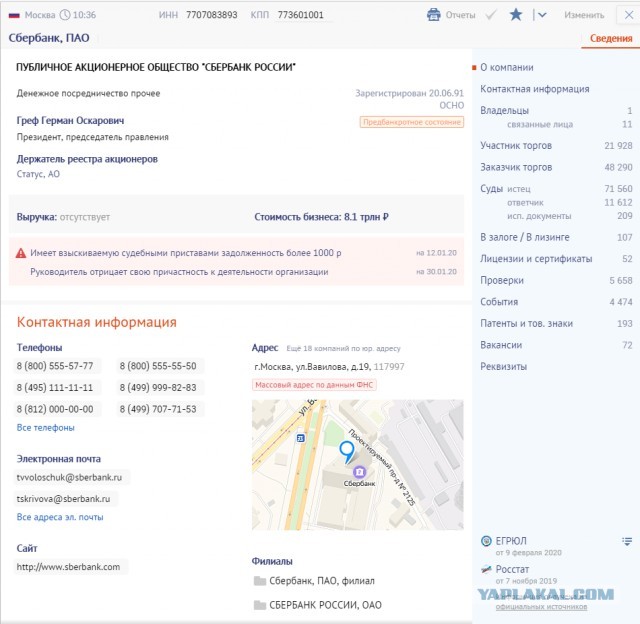Open Заказчик торгов section
The width and height of the screenshot is (640, 624).
(x=516, y=167)
